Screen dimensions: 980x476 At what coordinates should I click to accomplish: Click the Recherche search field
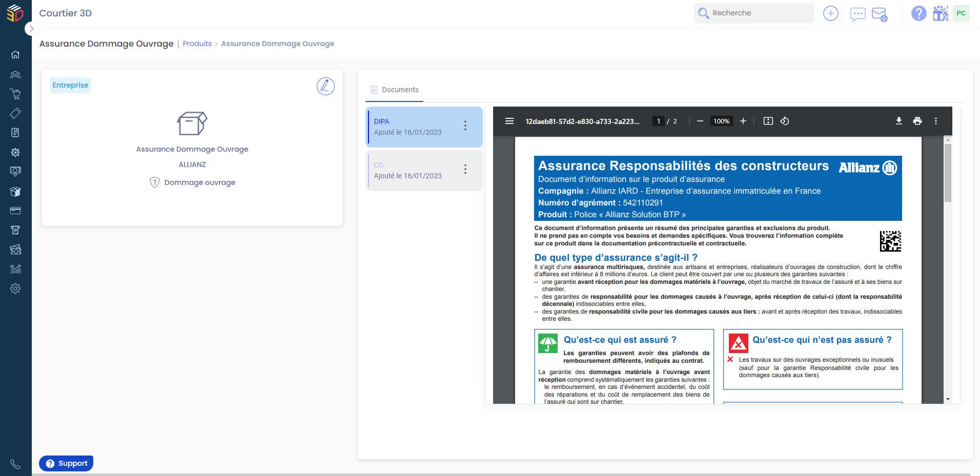click(x=754, y=13)
